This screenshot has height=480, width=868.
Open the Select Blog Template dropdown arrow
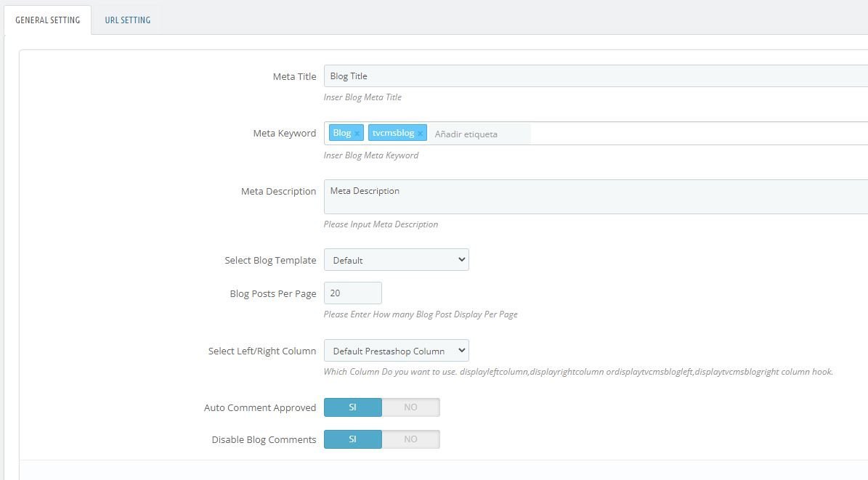(x=462, y=260)
